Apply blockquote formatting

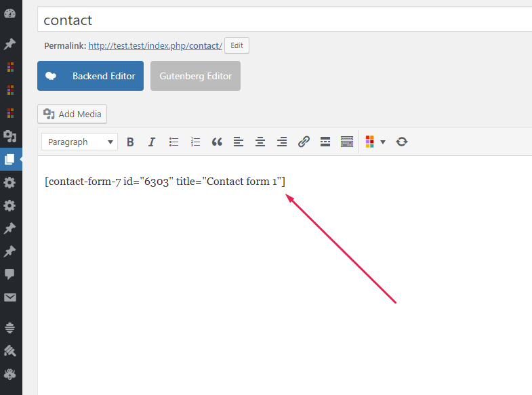tap(217, 142)
